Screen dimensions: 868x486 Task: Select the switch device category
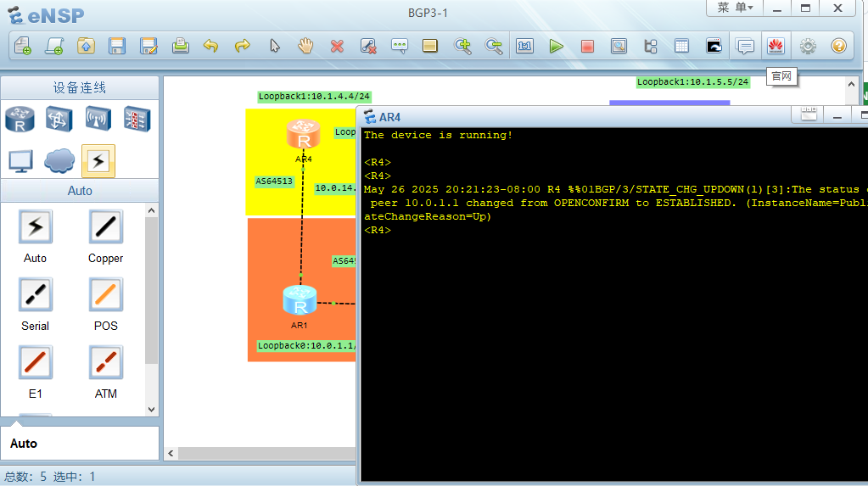[59, 119]
